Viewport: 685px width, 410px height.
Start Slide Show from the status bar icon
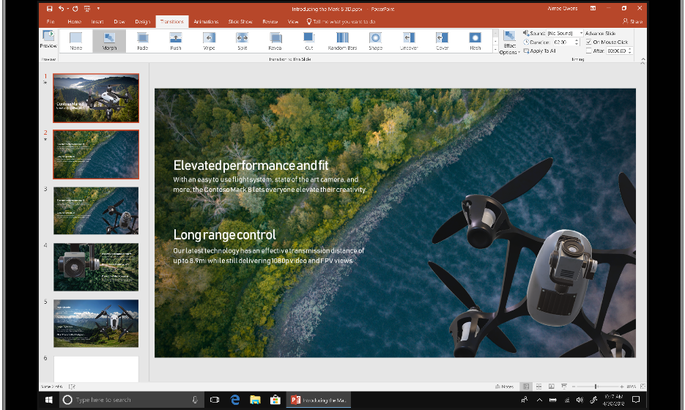pos(564,386)
